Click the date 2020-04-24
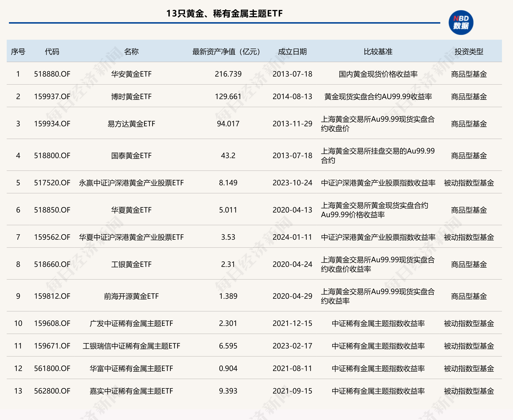This screenshot has height=420, width=513. [292, 264]
